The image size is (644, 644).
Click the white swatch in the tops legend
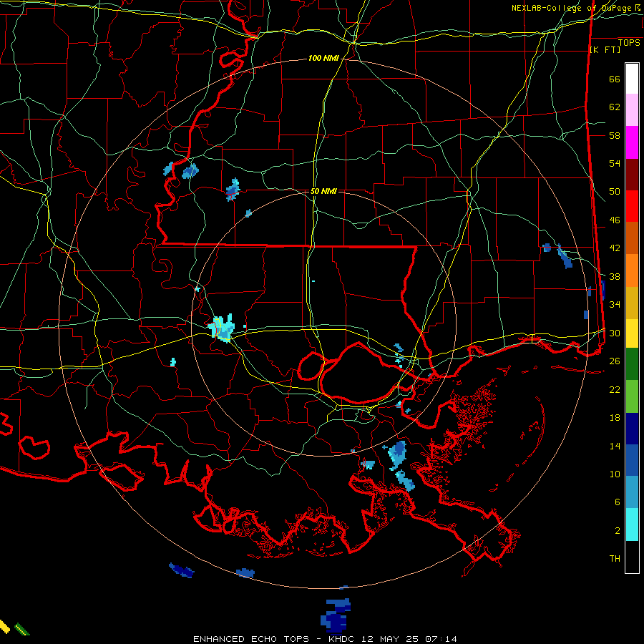click(x=632, y=79)
